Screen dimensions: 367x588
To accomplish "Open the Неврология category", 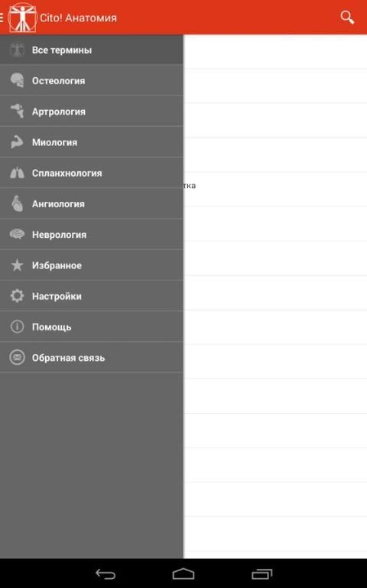I will click(x=92, y=235).
